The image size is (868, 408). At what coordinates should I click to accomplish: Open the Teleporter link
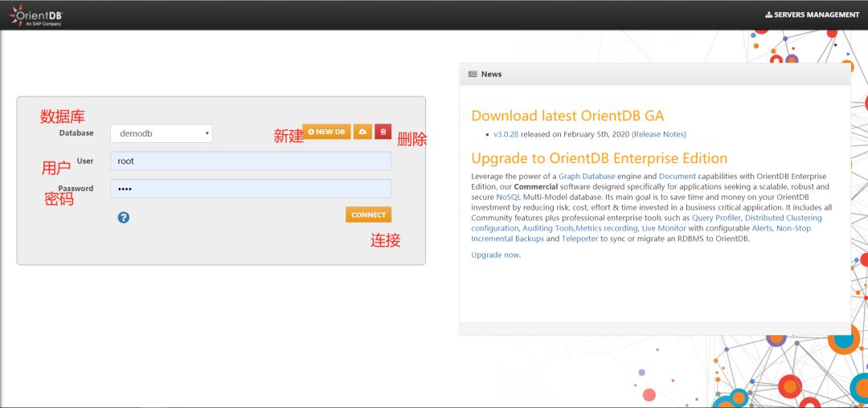579,239
